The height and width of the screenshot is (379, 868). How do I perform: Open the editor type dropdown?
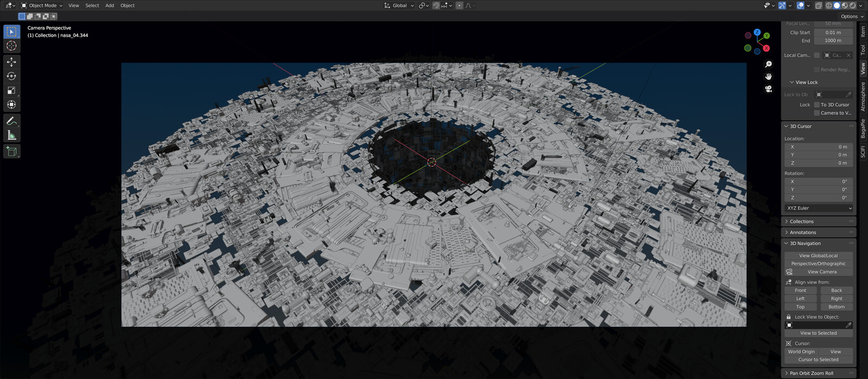click(x=10, y=5)
